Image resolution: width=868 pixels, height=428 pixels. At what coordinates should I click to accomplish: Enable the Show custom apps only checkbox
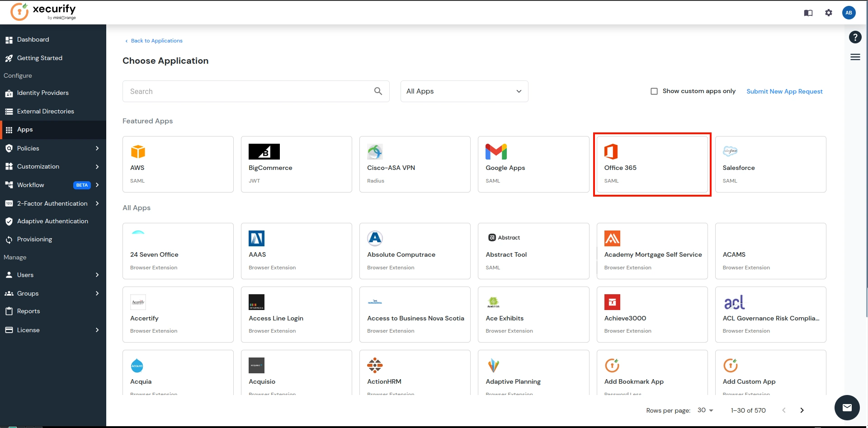click(x=654, y=91)
